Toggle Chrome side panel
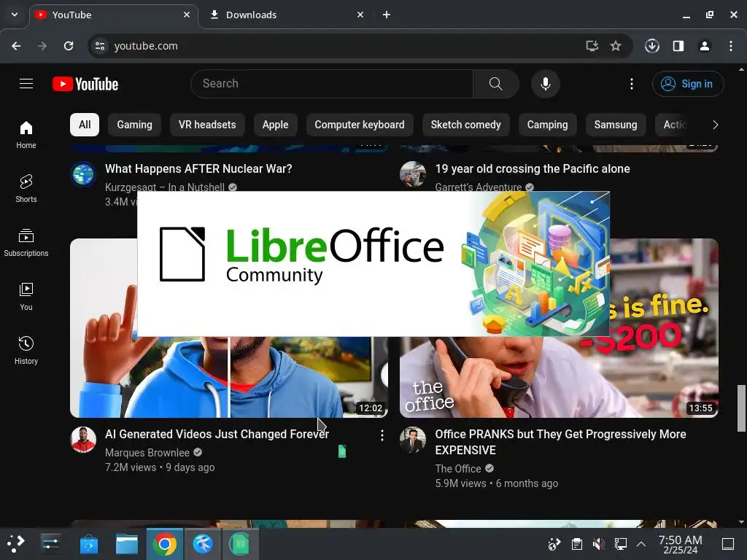 (678, 46)
